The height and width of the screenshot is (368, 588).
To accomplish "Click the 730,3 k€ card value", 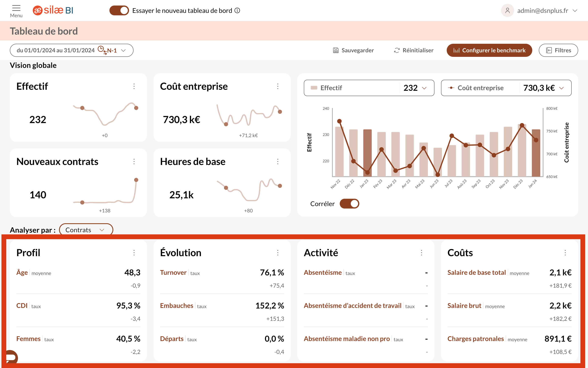I will pyautogui.click(x=182, y=120).
